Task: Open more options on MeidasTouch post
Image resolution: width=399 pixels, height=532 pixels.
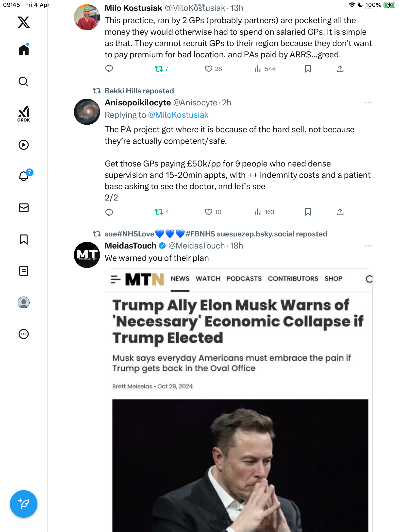Action: [x=368, y=246]
